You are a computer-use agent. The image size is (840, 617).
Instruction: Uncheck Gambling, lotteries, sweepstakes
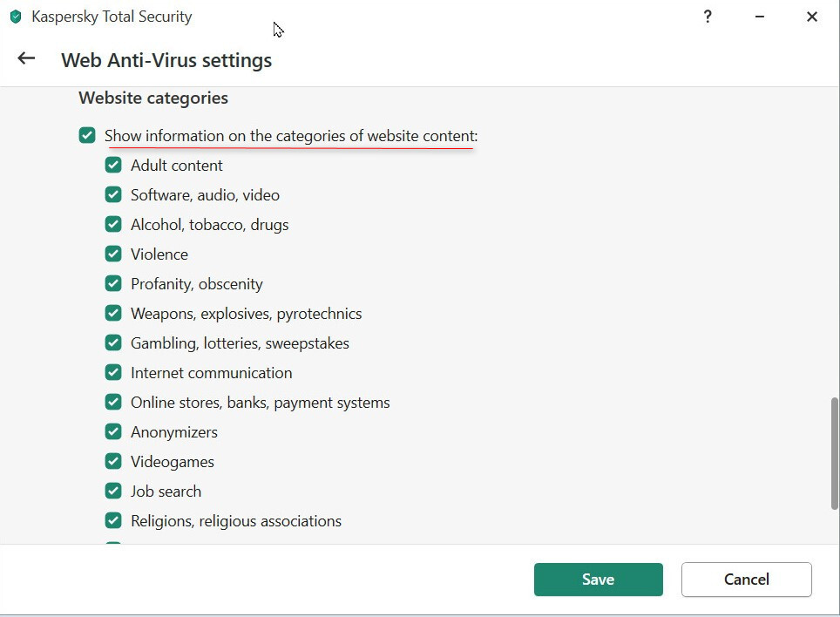point(113,343)
